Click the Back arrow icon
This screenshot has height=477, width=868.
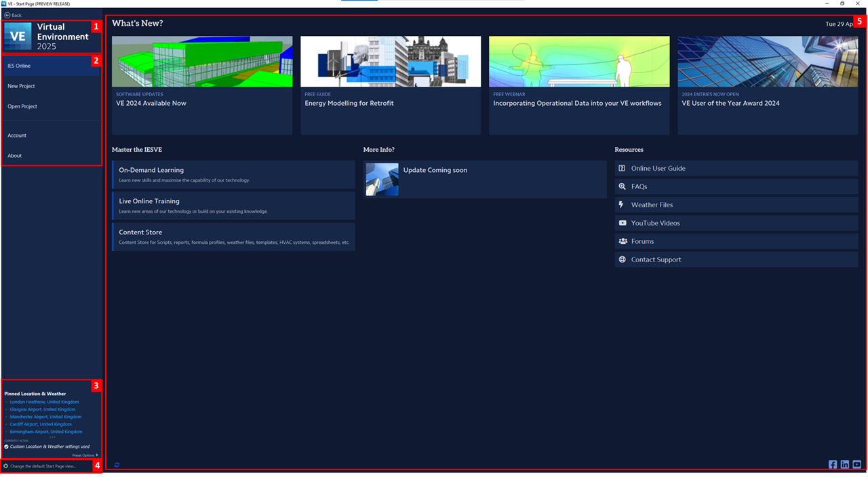tap(7, 15)
